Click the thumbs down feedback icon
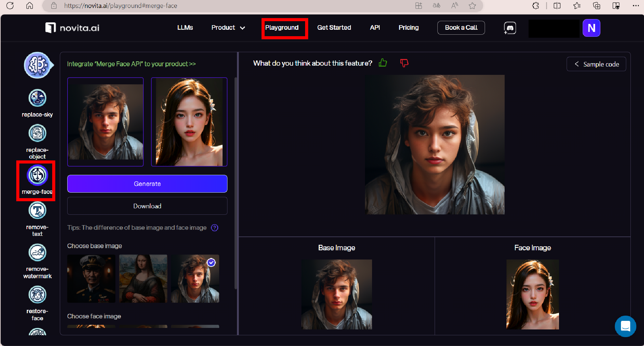Image resolution: width=644 pixels, height=346 pixels. 404,63
